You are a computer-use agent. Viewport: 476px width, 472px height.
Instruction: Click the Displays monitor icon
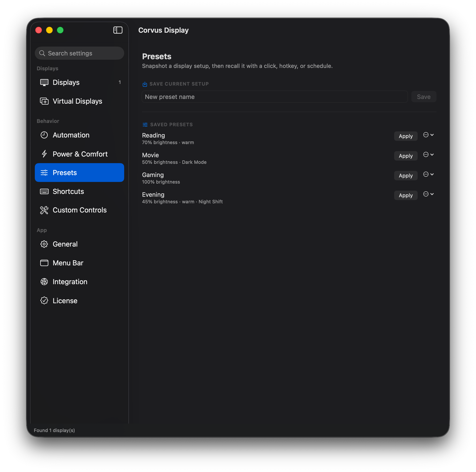[44, 83]
